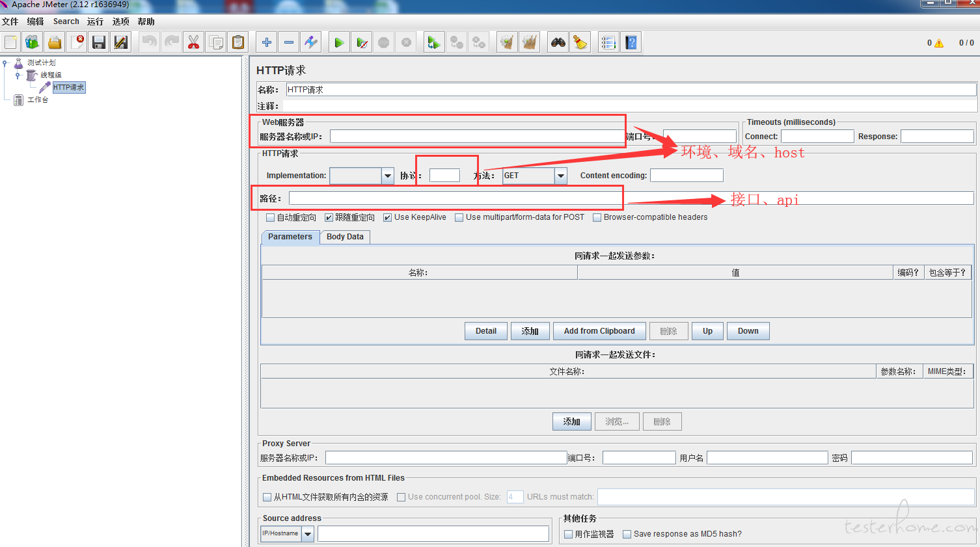980x547 pixels.
Task: Enable the 用作监视器 checkbox
Action: click(x=568, y=534)
